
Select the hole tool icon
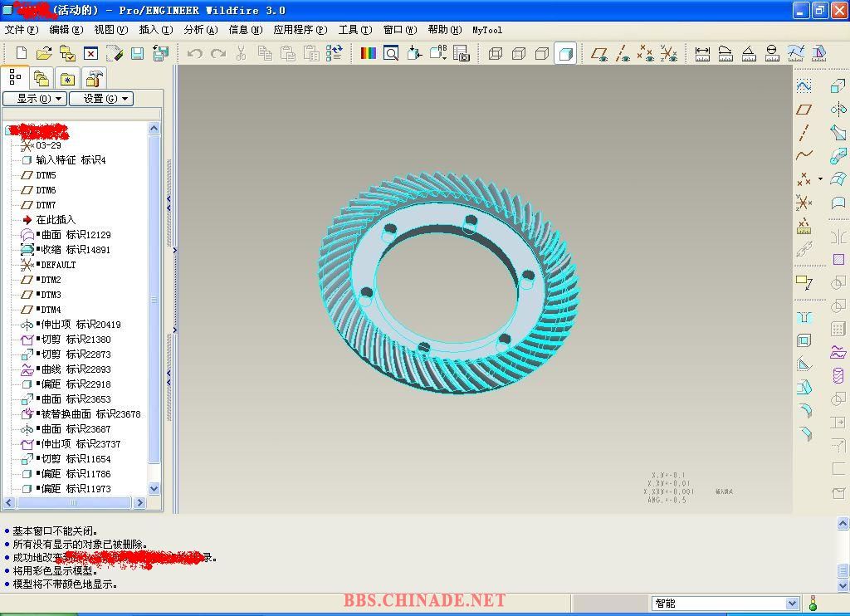[804, 317]
